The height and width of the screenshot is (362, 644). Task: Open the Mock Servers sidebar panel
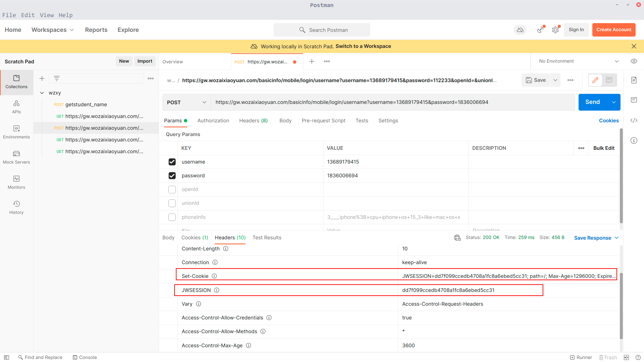pos(16,157)
